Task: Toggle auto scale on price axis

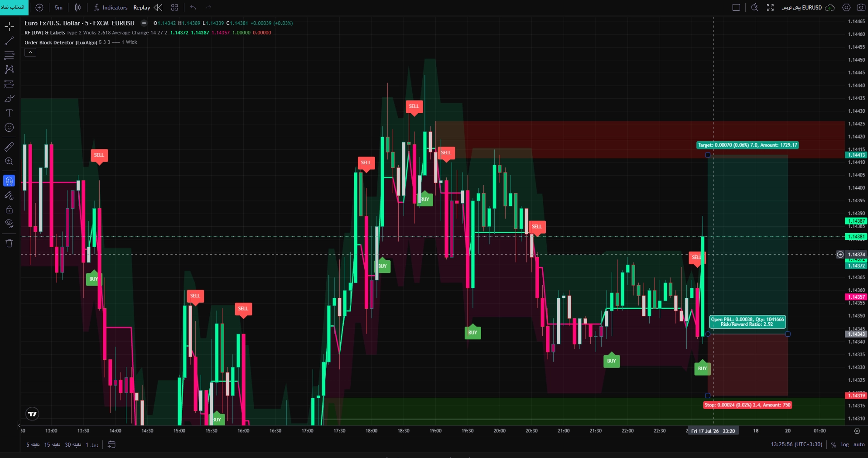Action: pos(859,444)
